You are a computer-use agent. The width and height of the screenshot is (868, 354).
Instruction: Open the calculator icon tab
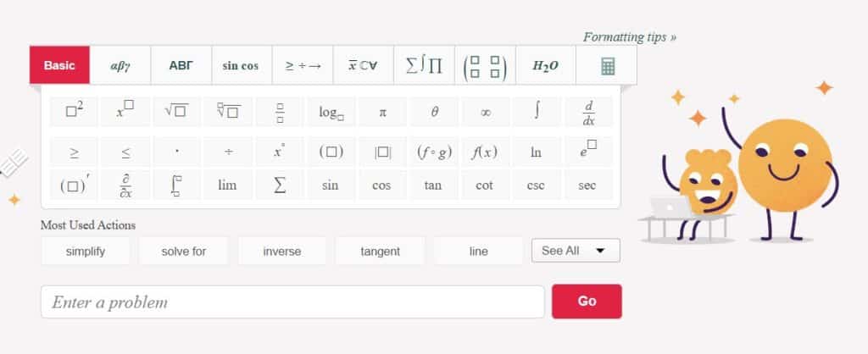point(607,65)
